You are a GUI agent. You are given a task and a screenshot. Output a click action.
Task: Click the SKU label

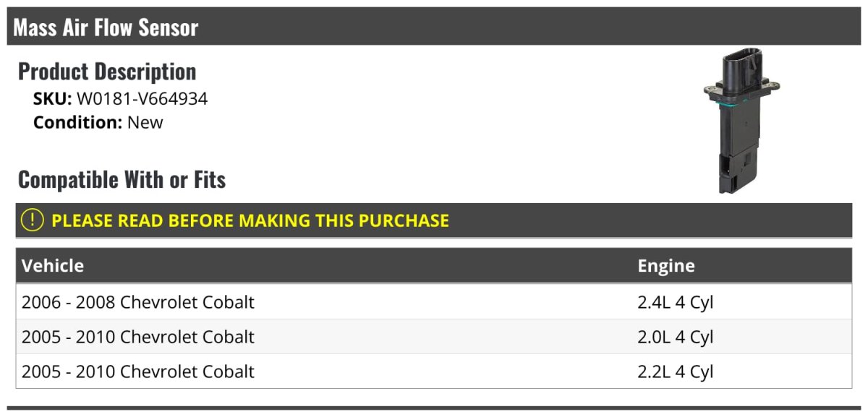click(x=52, y=99)
